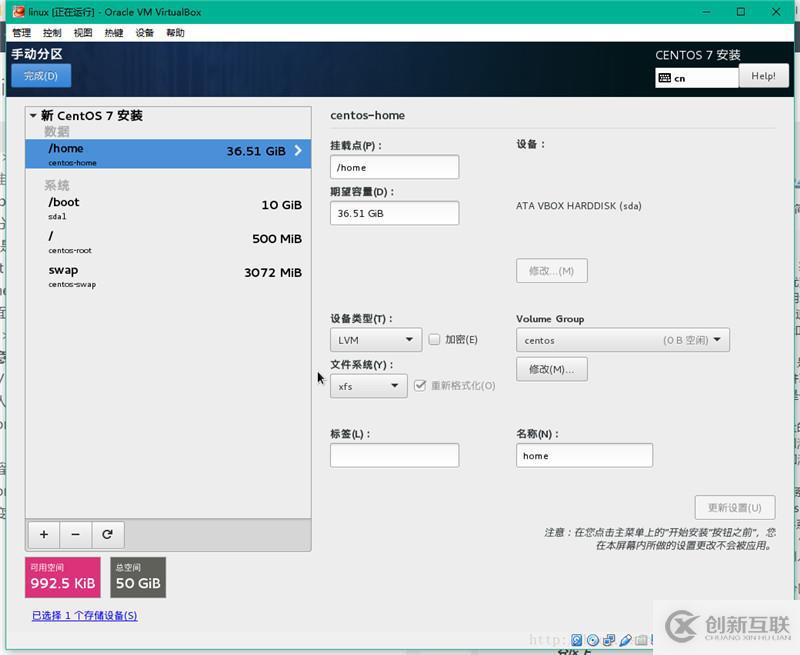Open the 设备 menu
The height and width of the screenshot is (655, 800).
(144, 33)
